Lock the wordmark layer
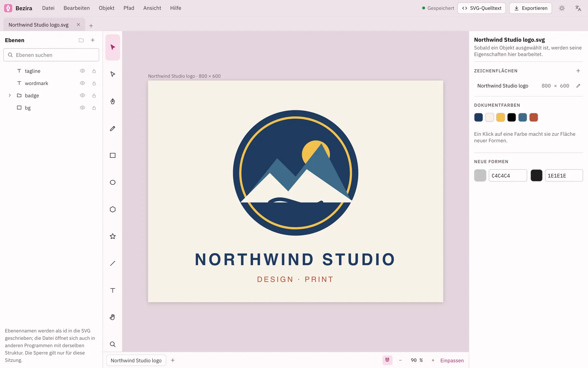The width and height of the screenshot is (588, 368). pyautogui.click(x=94, y=83)
